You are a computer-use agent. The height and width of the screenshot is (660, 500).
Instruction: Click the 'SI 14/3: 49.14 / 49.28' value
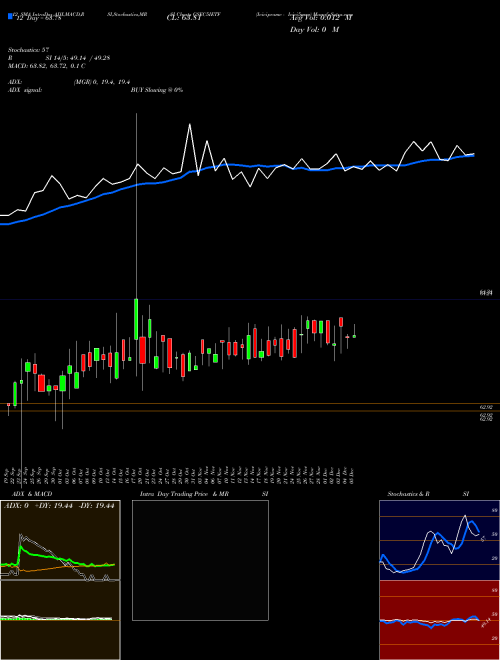[x=78, y=58]
